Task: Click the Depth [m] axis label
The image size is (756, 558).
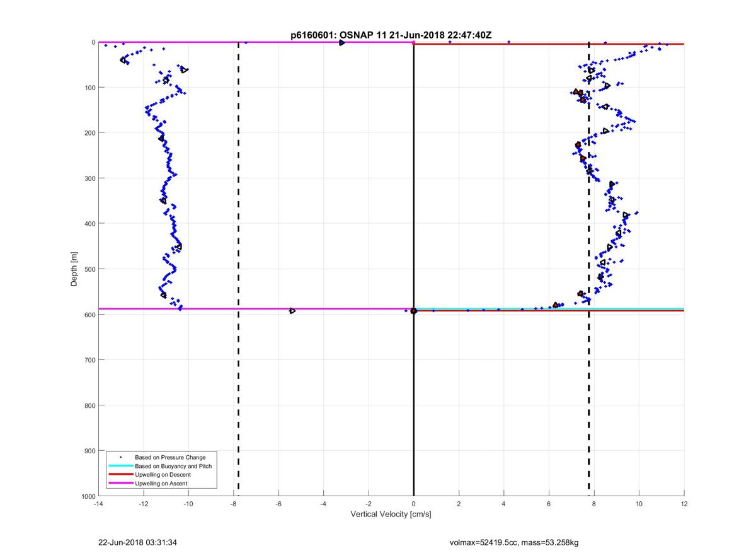Action: [x=74, y=269]
